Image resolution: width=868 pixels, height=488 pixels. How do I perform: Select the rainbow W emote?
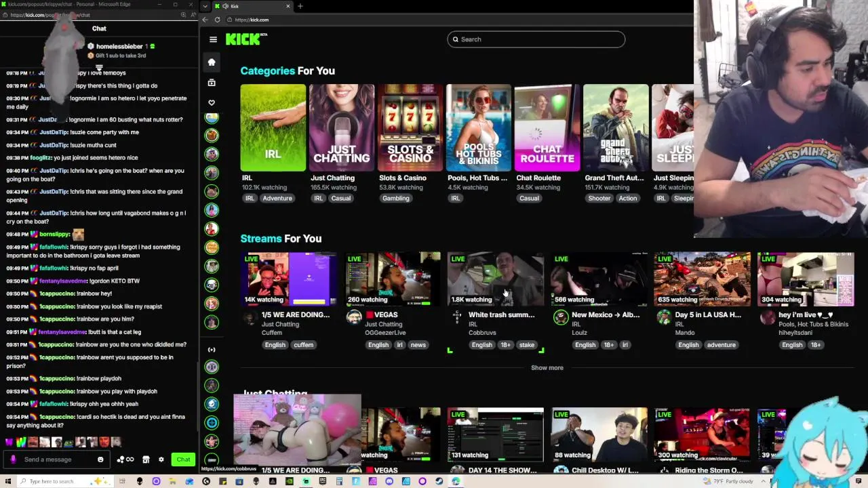[x=21, y=442]
